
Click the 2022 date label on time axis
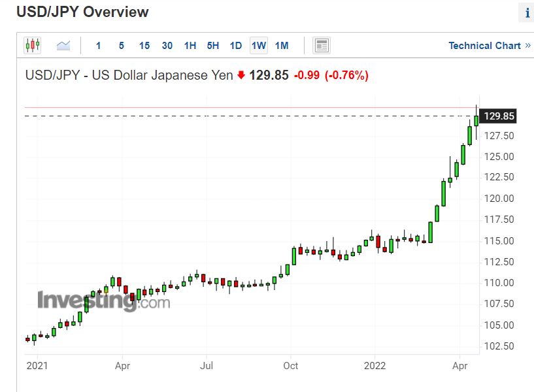point(375,366)
